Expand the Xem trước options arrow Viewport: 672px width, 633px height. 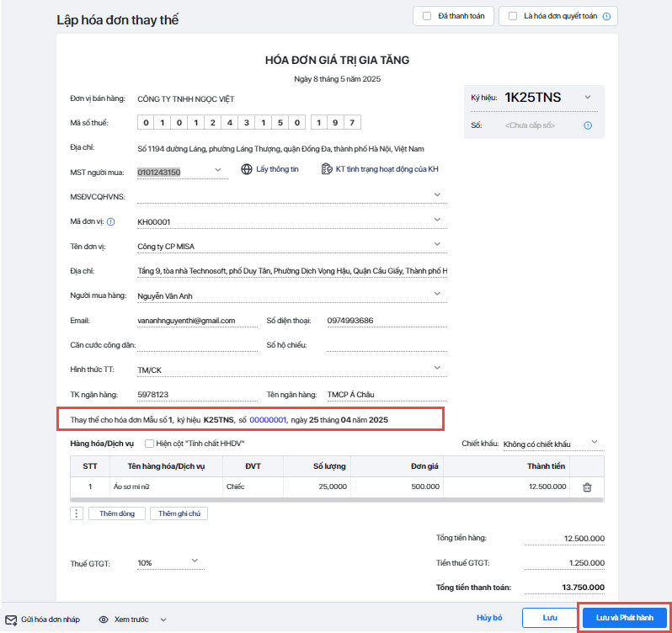click(x=163, y=620)
